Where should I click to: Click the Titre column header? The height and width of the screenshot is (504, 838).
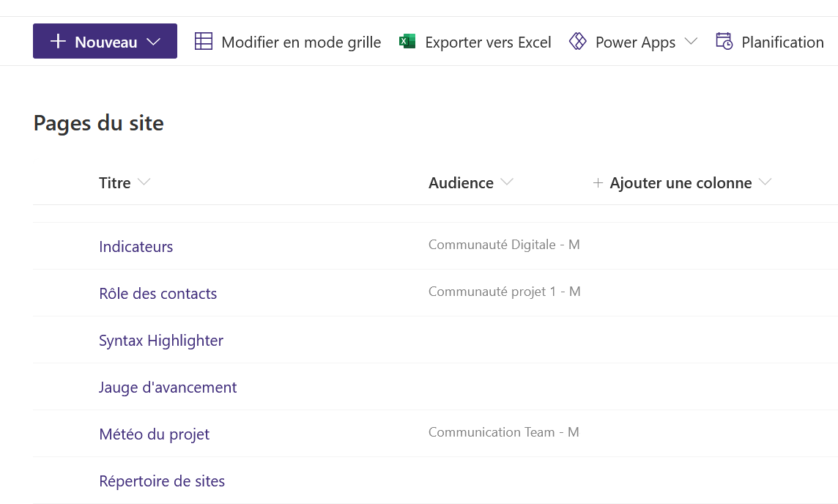[x=114, y=183]
